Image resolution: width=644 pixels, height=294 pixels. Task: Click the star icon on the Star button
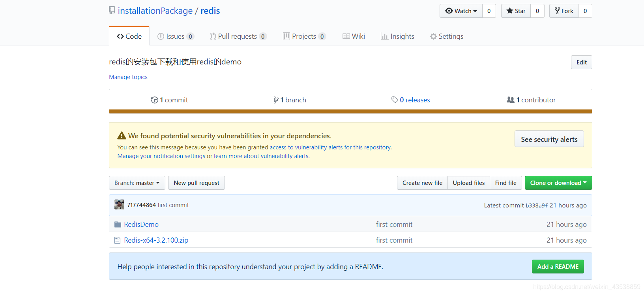(510, 11)
